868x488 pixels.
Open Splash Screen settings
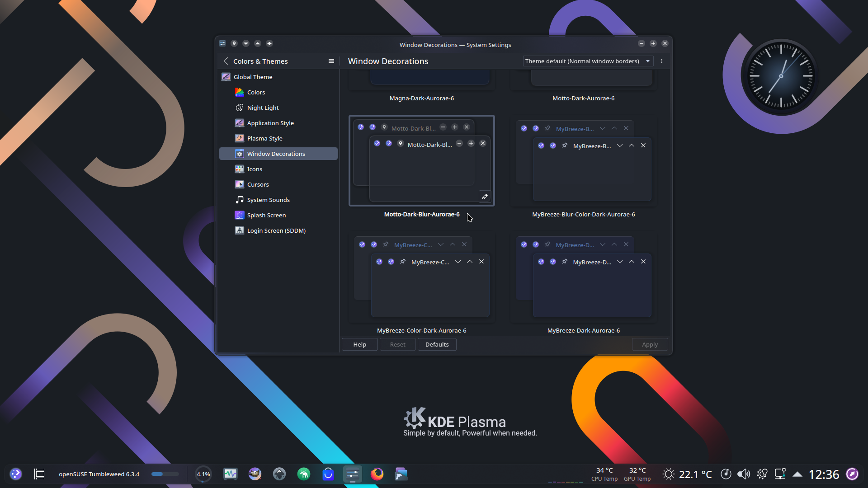pos(278,215)
